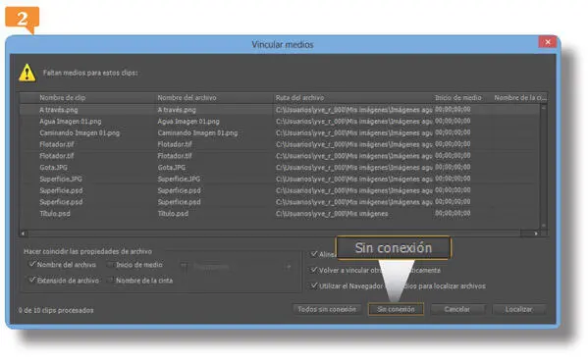The width and height of the screenshot is (588, 364).
Task: Click the Cancelar button
Action: [x=457, y=309]
